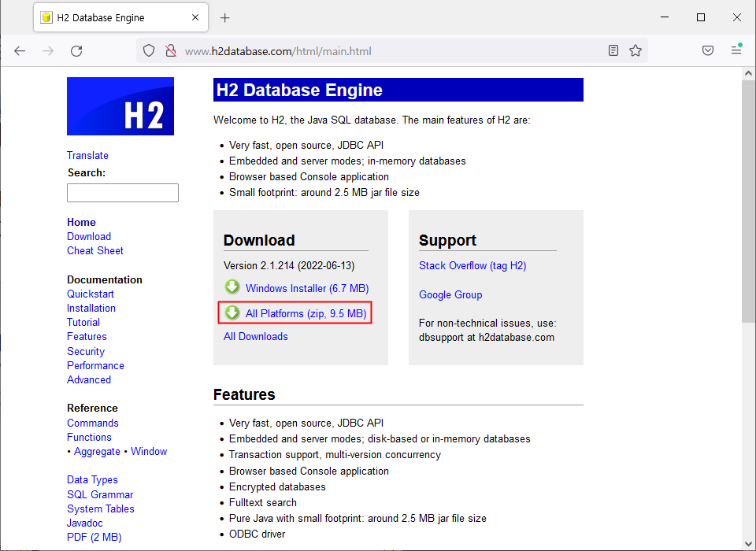The image size is (756, 551).
Task: Open the Installation link
Action: click(91, 308)
